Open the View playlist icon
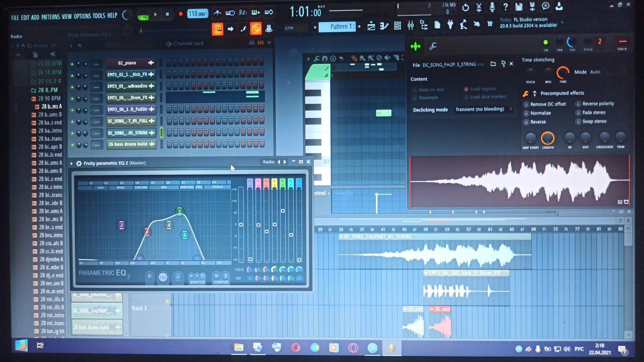 371,26
